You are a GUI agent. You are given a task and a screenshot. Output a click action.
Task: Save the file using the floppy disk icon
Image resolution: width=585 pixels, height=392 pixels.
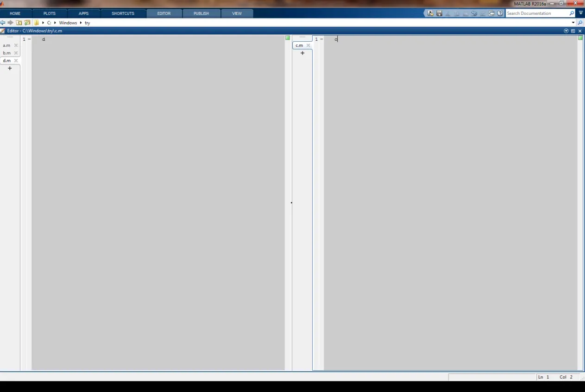pos(439,13)
